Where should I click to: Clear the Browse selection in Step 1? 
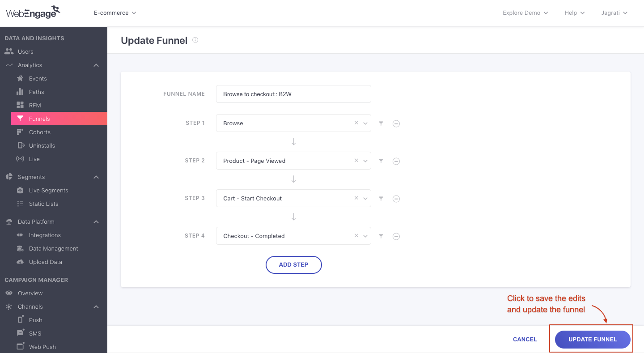click(x=356, y=123)
